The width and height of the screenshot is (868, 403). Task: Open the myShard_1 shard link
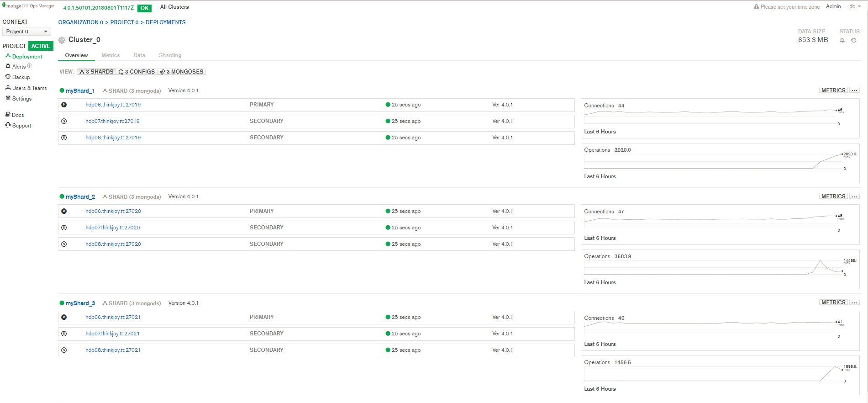(x=80, y=91)
